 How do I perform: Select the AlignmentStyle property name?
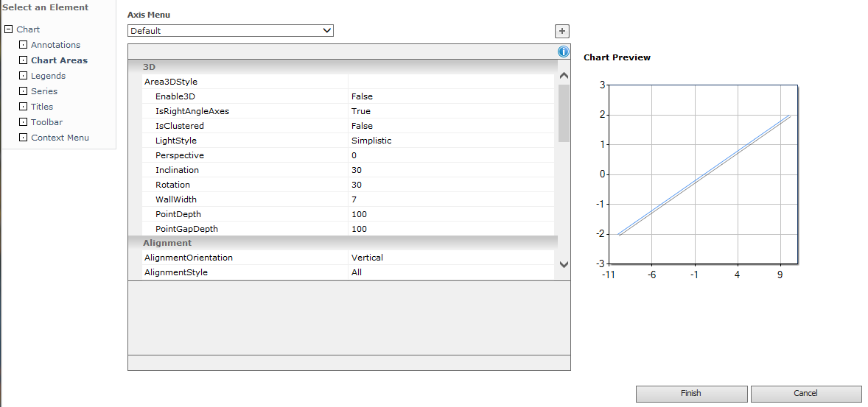click(176, 272)
